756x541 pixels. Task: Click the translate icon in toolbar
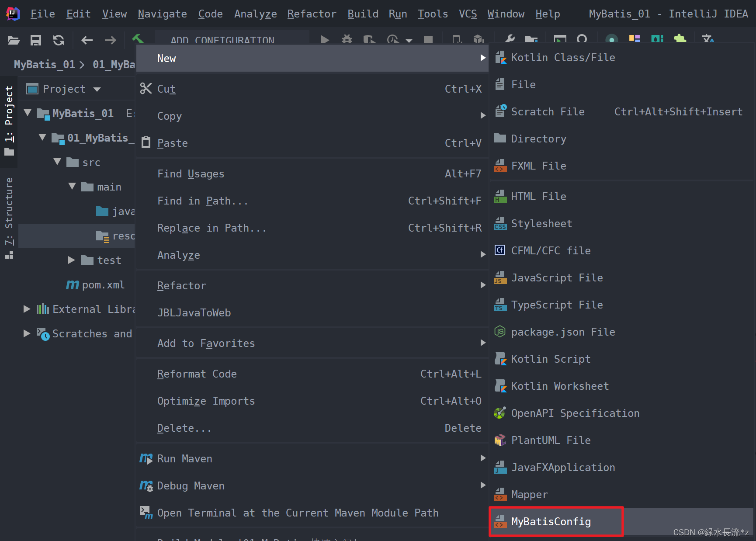tap(708, 39)
